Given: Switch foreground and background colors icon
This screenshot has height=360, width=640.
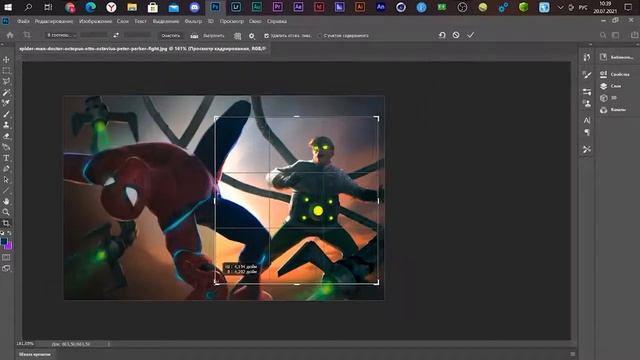Looking at the screenshot, I should (x=9, y=233).
